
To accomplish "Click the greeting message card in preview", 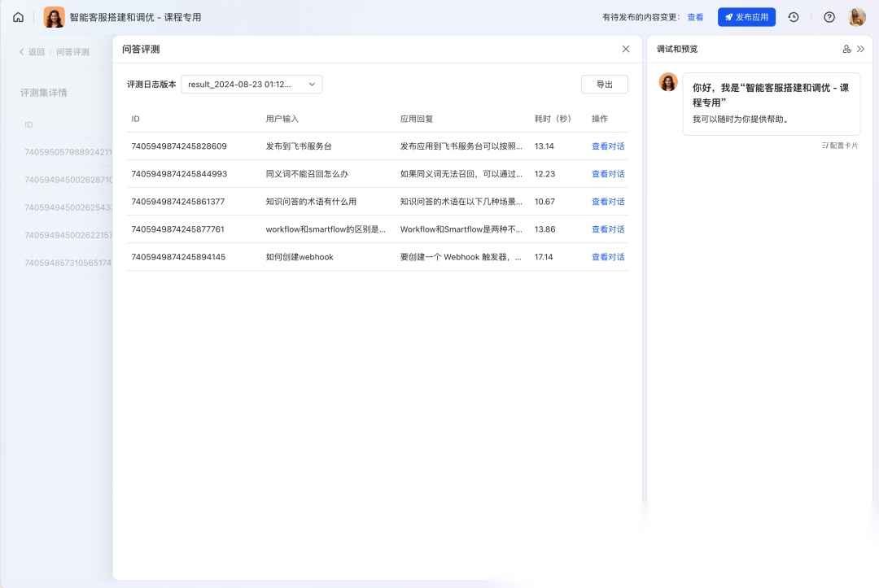I will point(772,103).
